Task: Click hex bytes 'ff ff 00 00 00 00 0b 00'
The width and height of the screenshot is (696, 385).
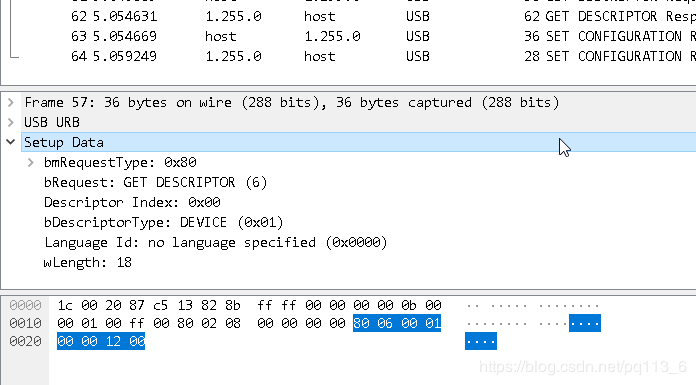Action: coord(349,305)
